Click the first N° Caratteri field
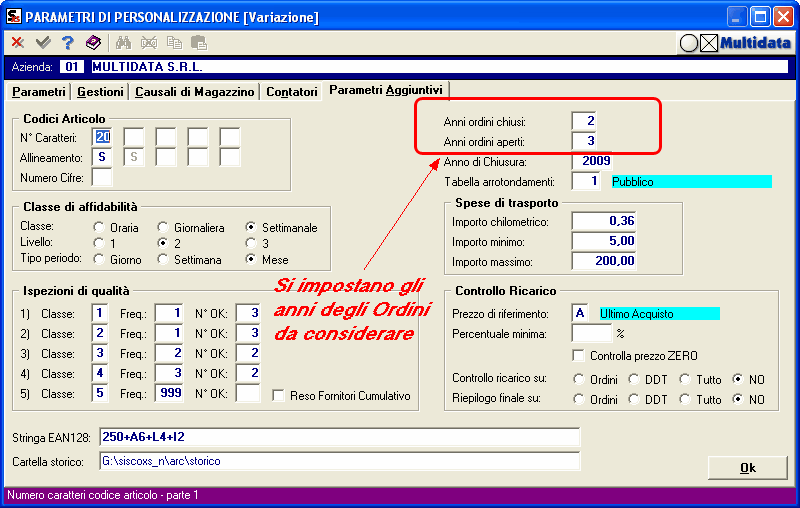The height and width of the screenshot is (508, 800). tap(102, 137)
